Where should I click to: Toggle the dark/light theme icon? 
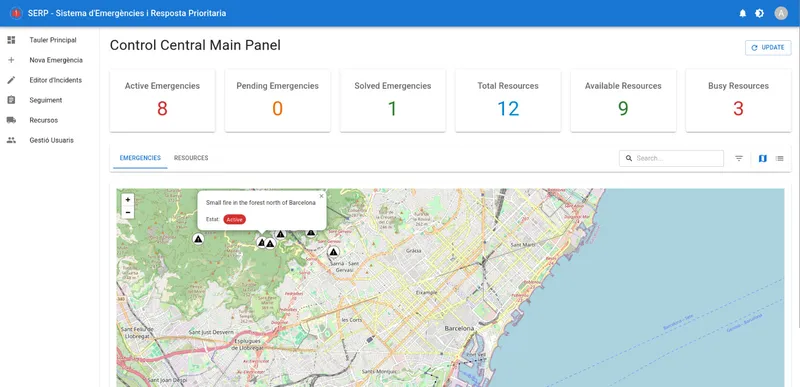[x=759, y=13]
